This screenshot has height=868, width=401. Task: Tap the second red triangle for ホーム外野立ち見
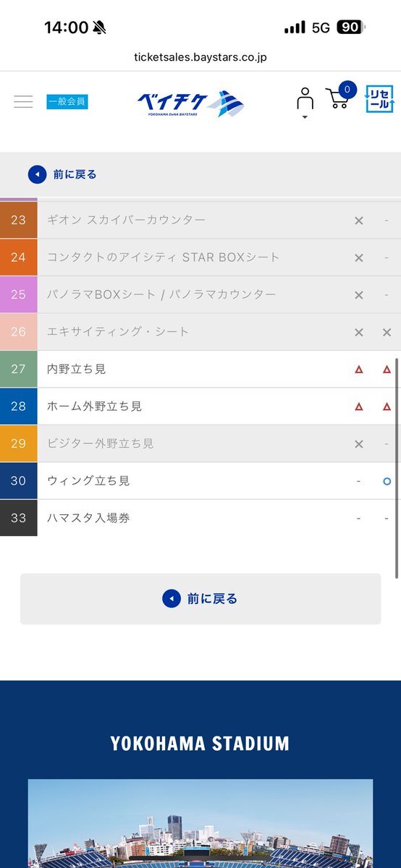pyautogui.click(x=387, y=407)
